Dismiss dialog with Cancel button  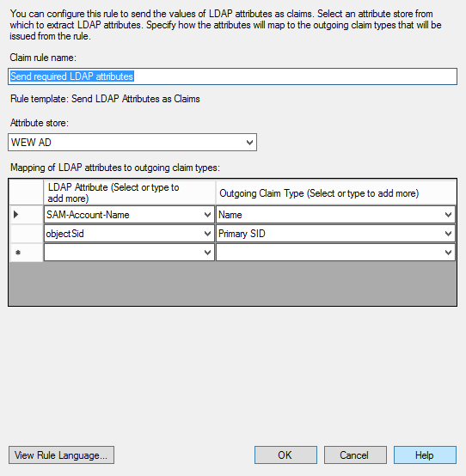pos(355,455)
